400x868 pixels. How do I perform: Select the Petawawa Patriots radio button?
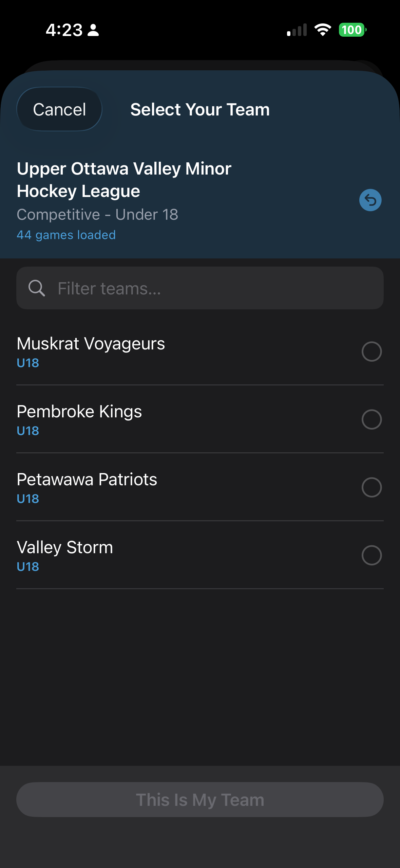(372, 487)
